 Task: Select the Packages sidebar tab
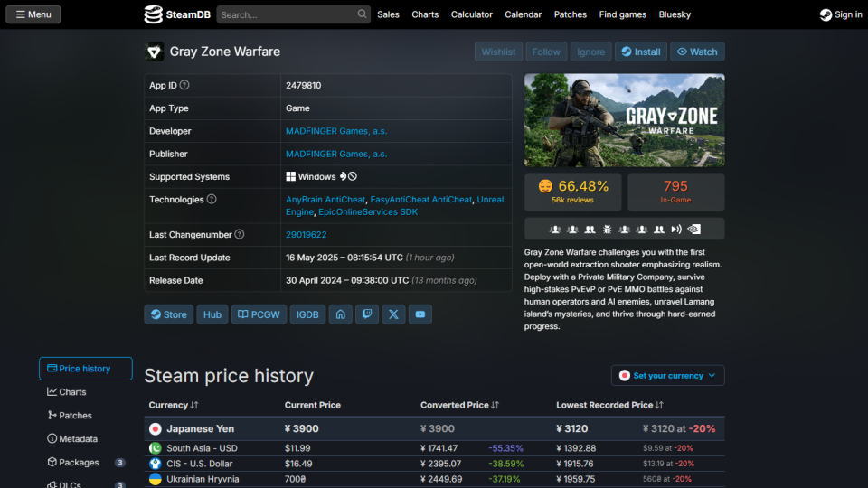(x=86, y=462)
